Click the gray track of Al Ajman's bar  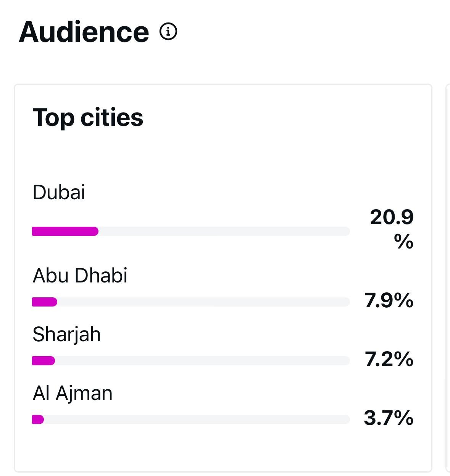[x=197, y=420]
